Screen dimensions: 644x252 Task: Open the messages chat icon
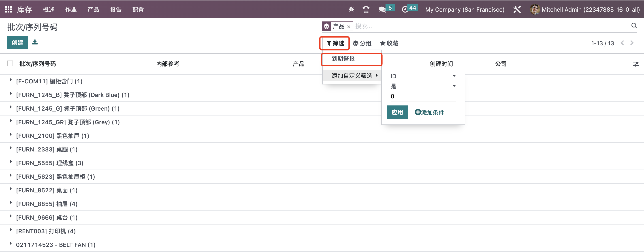[382, 9]
